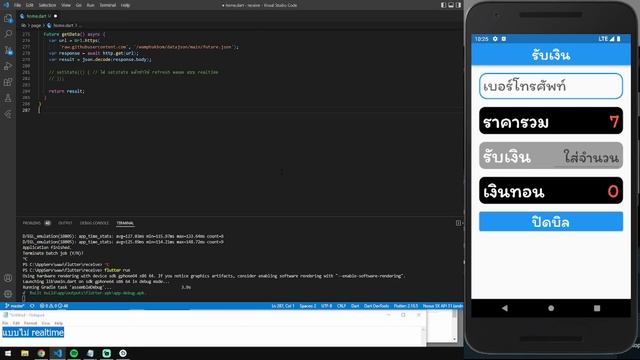Viewport: 640px width, 360px height.
Task: Switch to the DEBUG CONSOLE panel tab
Action: tap(94, 223)
